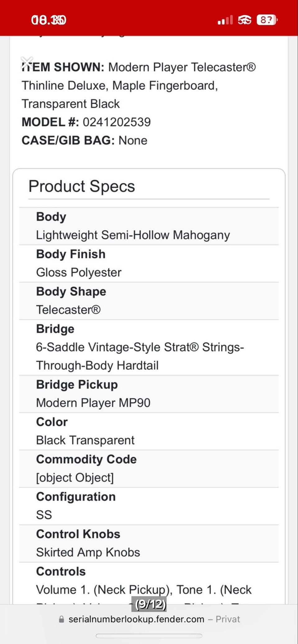Tap the model number 0241202539
Screen dimensions: 298x644
[117, 122]
